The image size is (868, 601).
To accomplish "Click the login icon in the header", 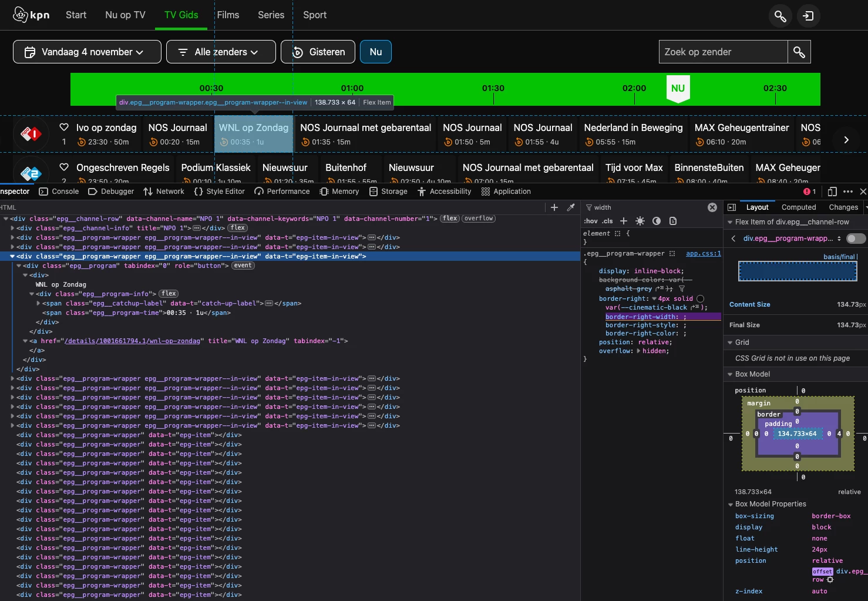I will pos(809,16).
